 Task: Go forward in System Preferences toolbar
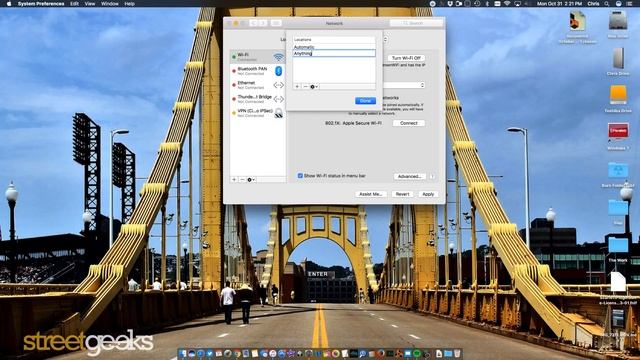point(263,23)
